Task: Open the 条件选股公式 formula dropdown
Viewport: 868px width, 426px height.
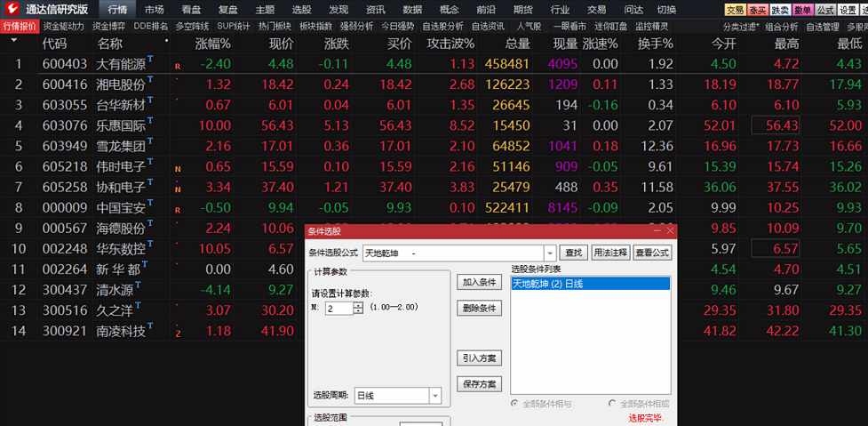Action: [550, 253]
